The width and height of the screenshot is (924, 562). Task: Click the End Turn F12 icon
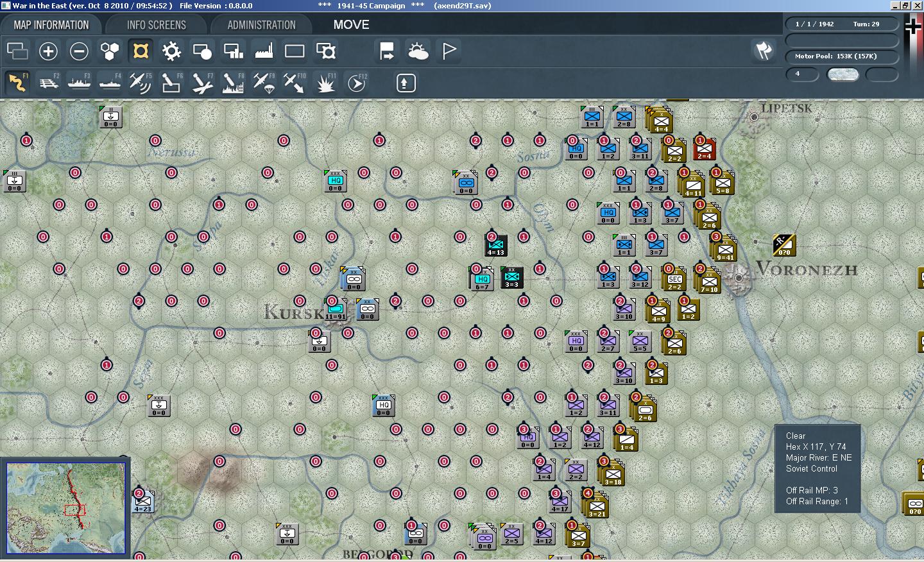point(356,83)
